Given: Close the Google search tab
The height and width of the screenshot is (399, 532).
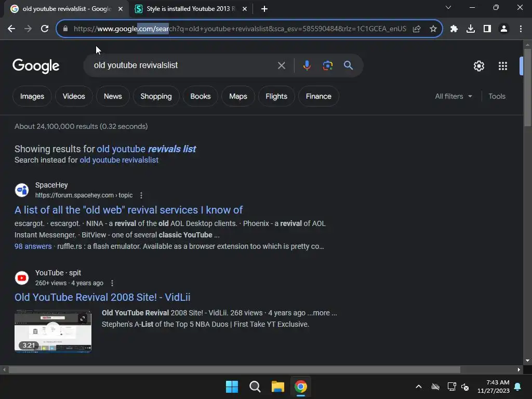Looking at the screenshot, I should click(121, 9).
